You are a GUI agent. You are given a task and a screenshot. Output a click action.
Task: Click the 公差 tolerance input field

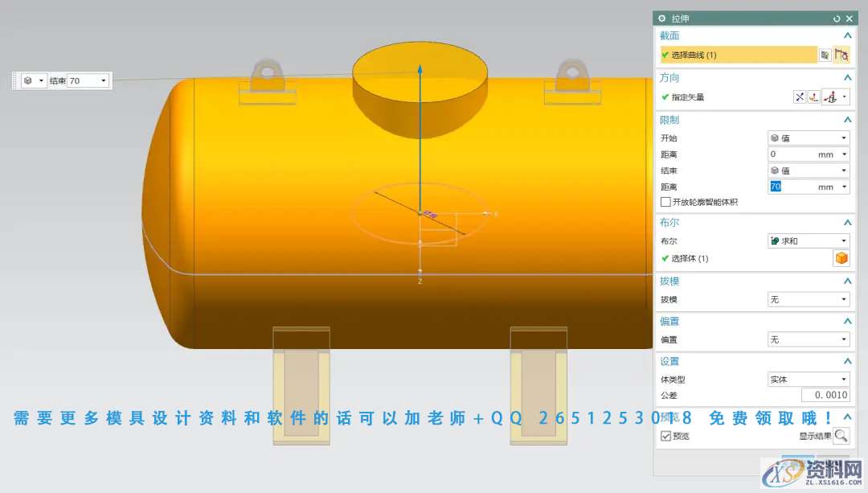point(825,395)
